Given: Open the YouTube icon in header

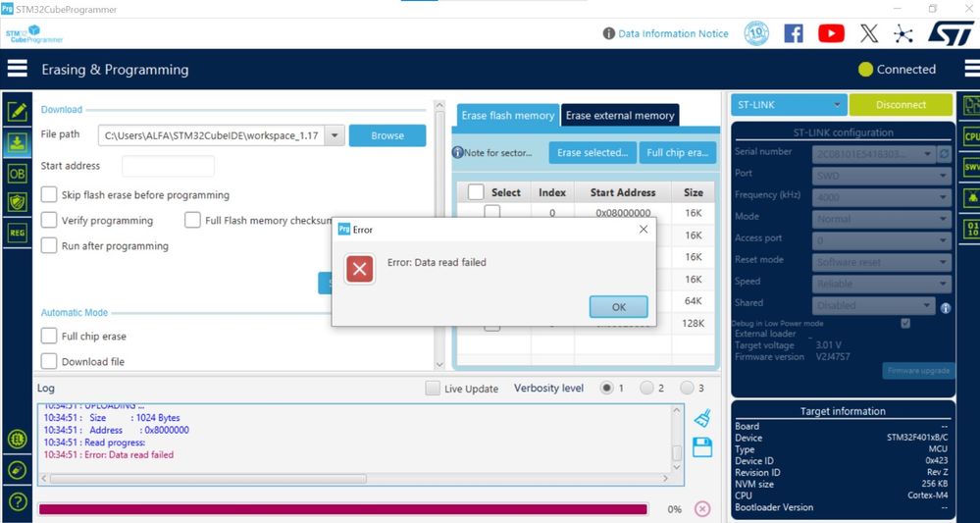Looking at the screenshot, I should coord(831,33).
